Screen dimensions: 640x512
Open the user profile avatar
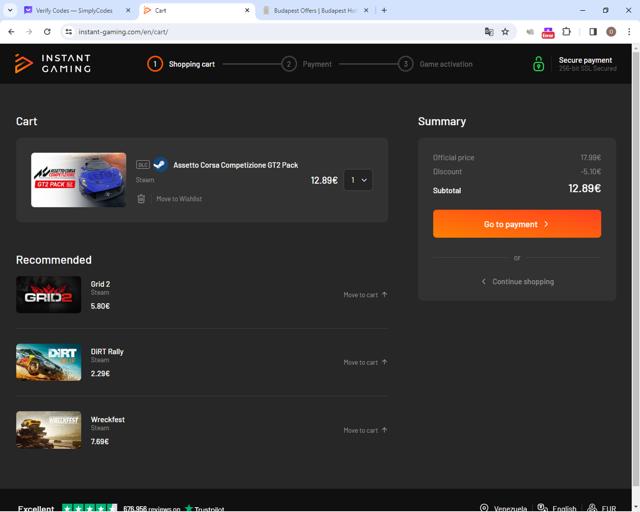coord(611,32)
